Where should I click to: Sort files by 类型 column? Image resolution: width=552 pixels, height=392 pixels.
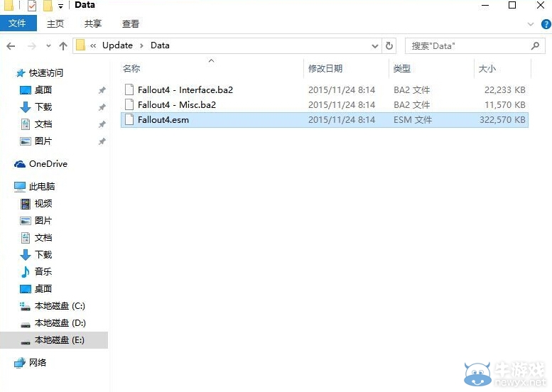coord(401,68)
